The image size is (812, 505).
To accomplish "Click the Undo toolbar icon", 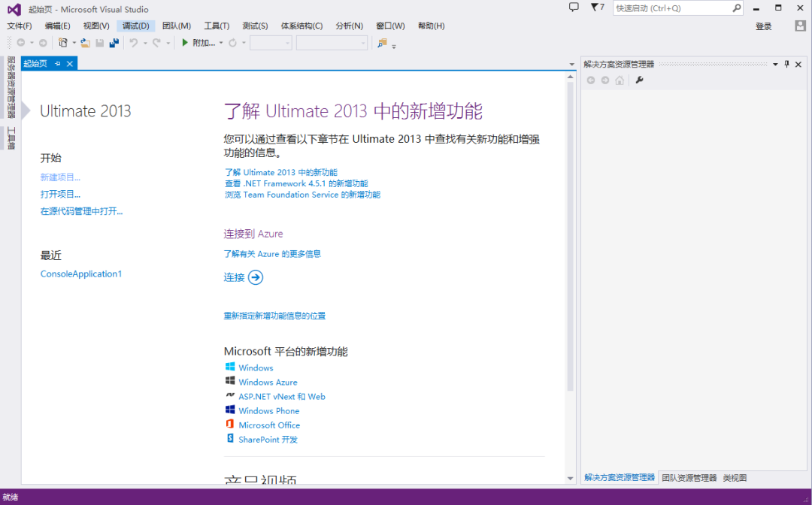I will [134, 43].
